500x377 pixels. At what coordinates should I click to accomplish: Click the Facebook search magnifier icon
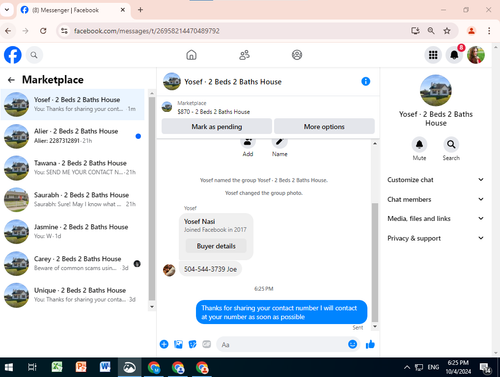34,55
